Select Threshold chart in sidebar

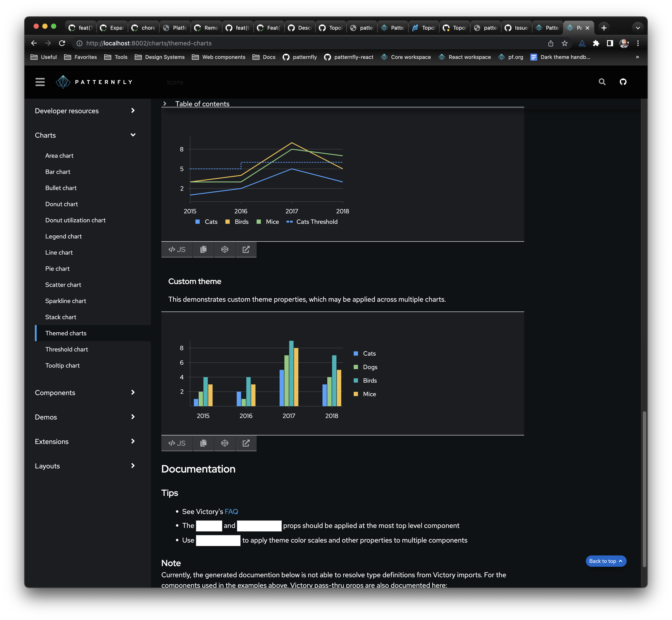coord(67,349)
